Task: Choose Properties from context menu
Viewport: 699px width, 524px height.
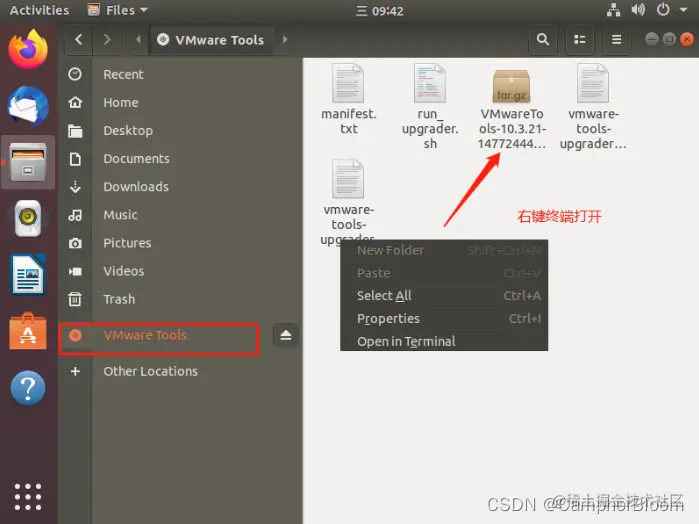Action: (444, 318)
